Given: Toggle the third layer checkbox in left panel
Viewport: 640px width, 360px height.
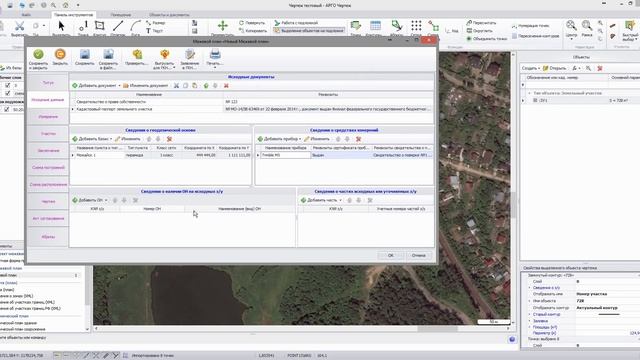Looking at the screenshot, I should coord(7,109).
